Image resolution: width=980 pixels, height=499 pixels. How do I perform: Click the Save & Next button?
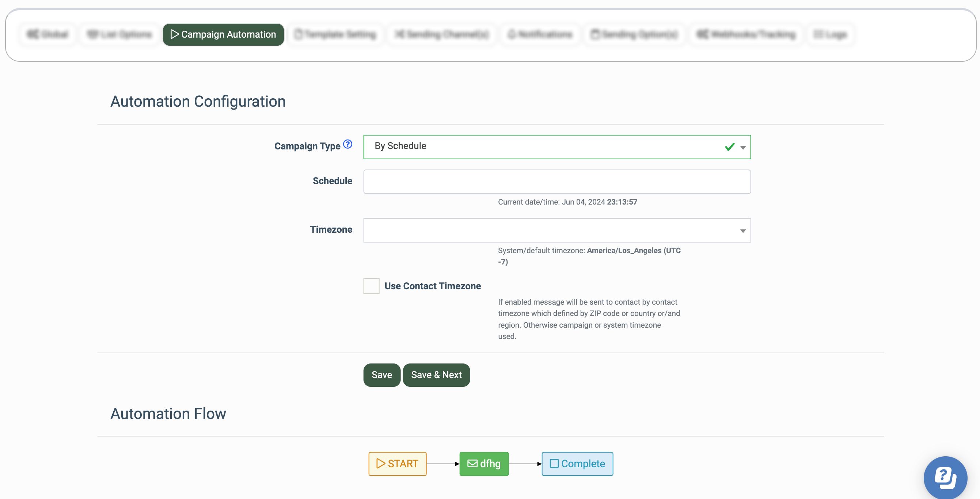click(x=436, y=375)
